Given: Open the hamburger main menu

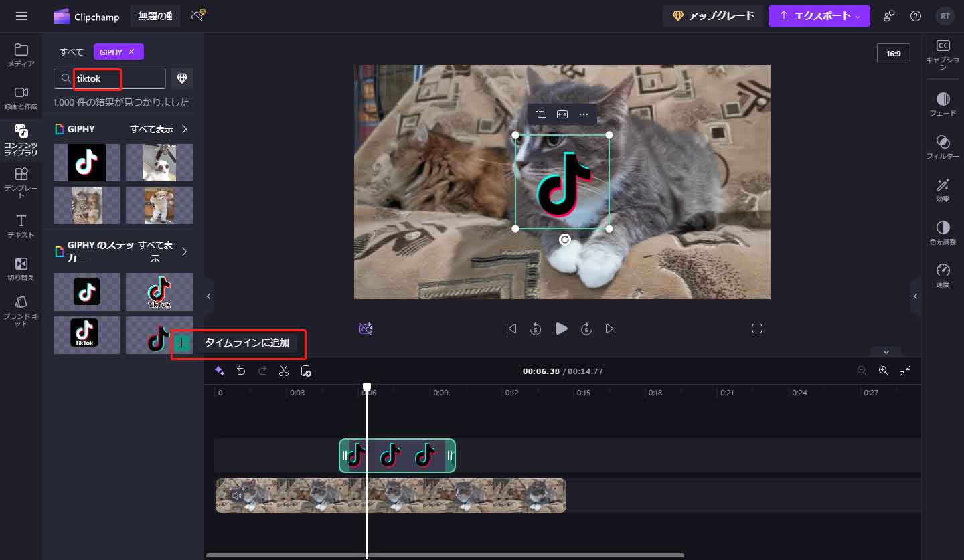Looking at the screenshot, I should click(x=21, y=16).
